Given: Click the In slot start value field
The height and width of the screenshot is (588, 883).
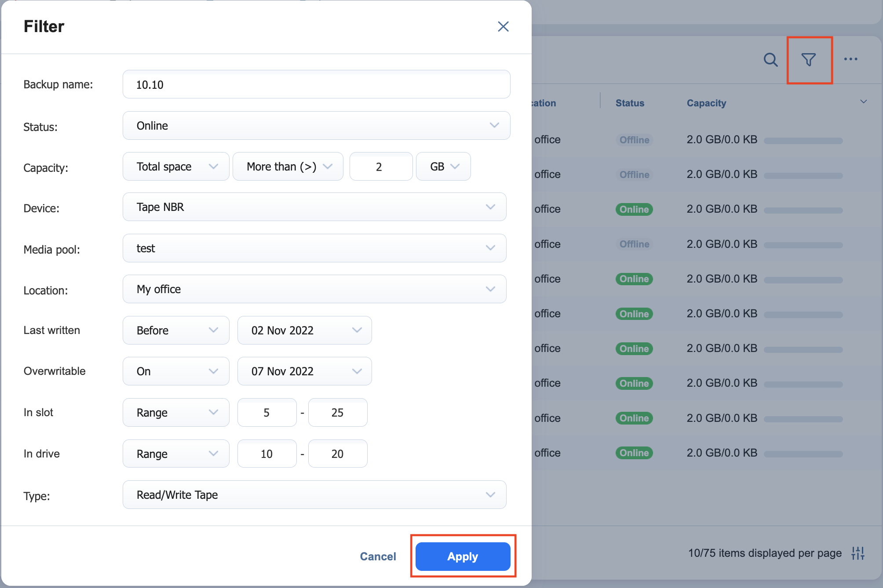Looking at the screenshot, I should point(266,413).
